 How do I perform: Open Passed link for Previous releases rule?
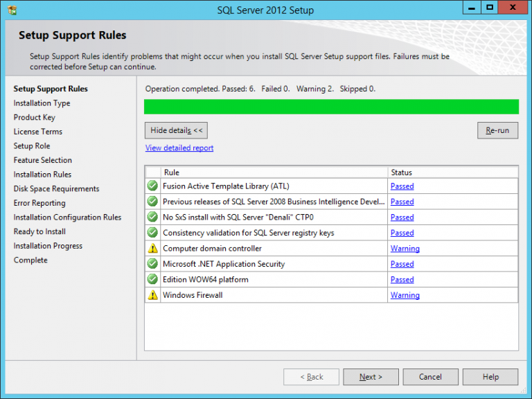[402, 202]
